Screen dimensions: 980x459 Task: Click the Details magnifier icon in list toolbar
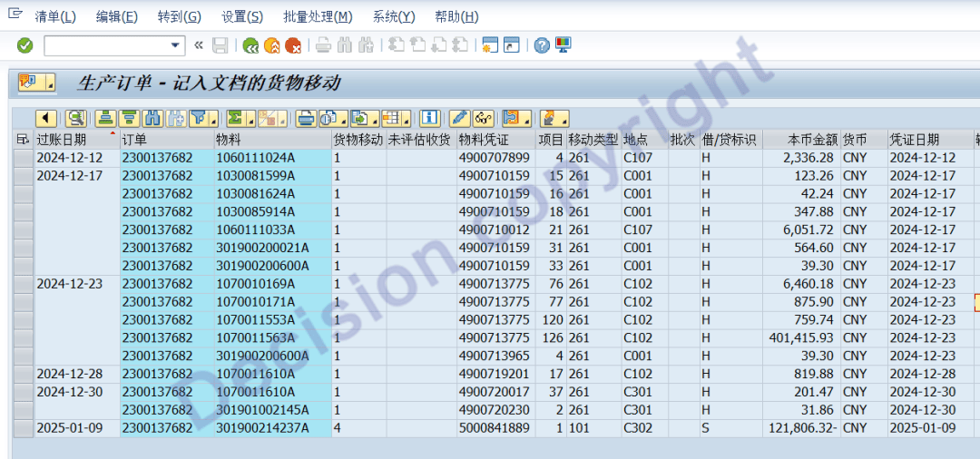(x=74, y=118)
